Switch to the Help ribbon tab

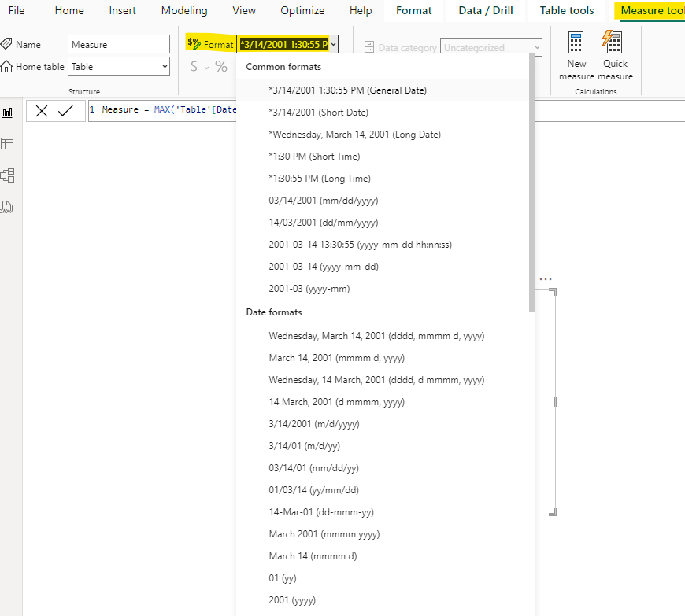click(361, 10)
